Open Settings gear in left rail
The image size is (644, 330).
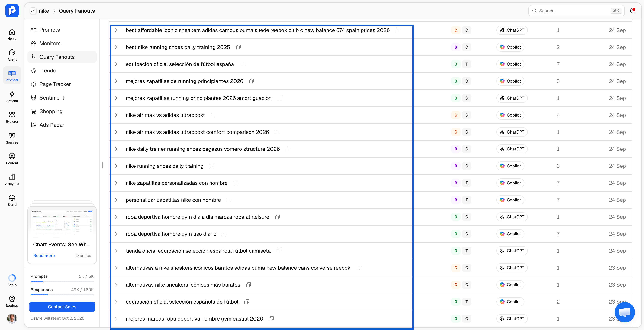click(x=12, y=302)
